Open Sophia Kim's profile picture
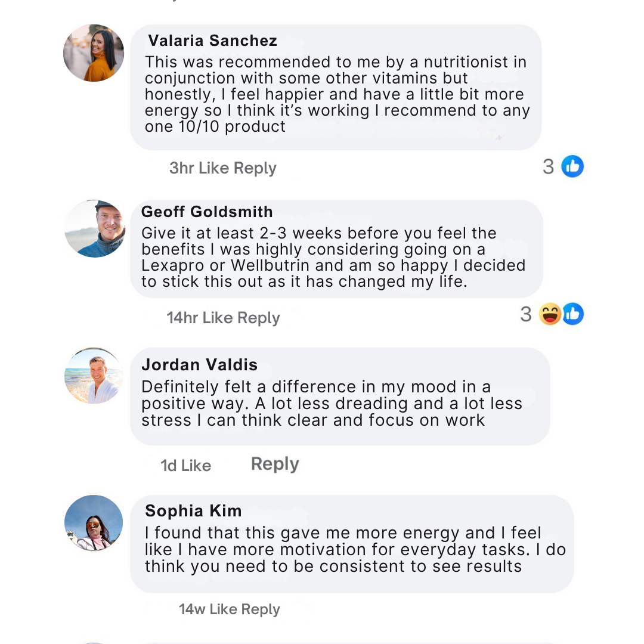The width and height of the screenshot is (644, 644). (x=94, y=523)
